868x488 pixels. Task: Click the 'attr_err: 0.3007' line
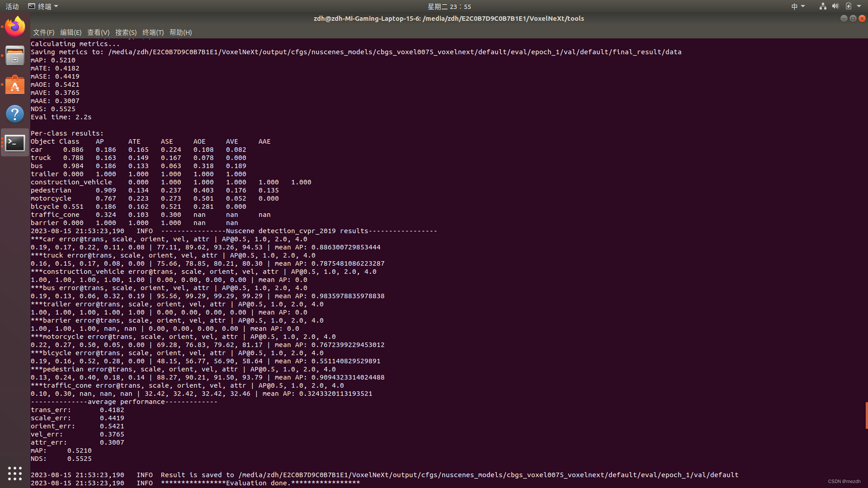[x=77, y=442]
